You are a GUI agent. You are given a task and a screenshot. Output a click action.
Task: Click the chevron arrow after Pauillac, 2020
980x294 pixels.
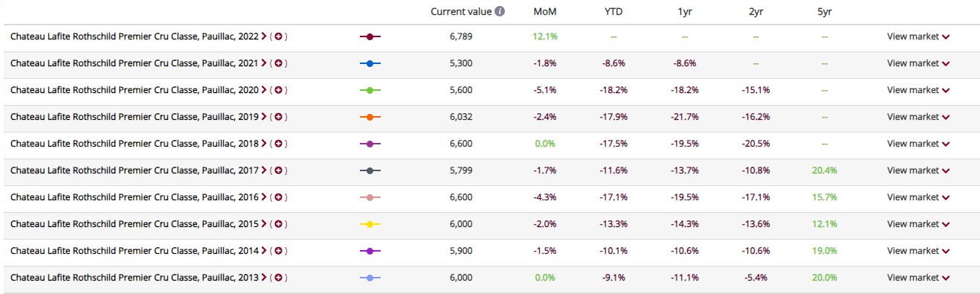(264, 90)
